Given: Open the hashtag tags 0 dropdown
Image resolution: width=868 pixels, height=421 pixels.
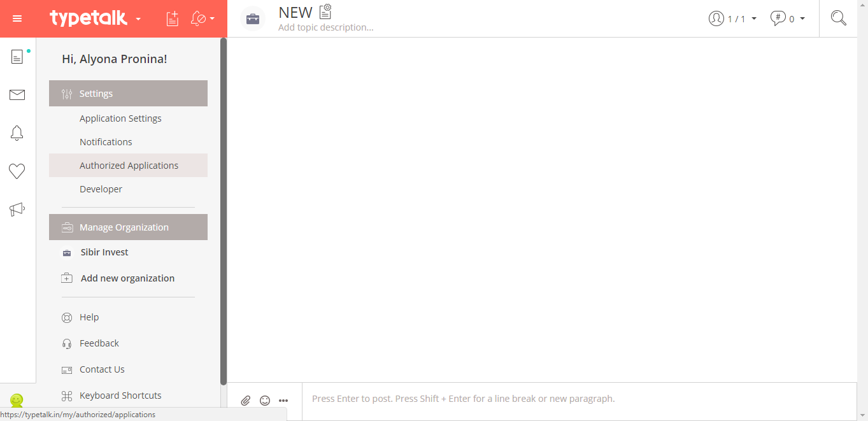Looking at the screenshot, I should [x=788, y=18].
